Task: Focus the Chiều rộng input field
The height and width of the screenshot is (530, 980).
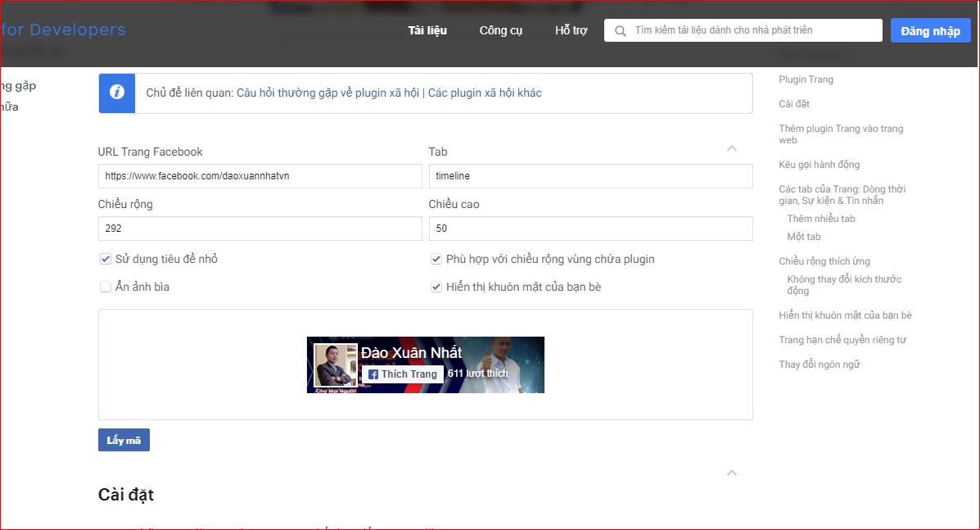Action: pos(260,229)
